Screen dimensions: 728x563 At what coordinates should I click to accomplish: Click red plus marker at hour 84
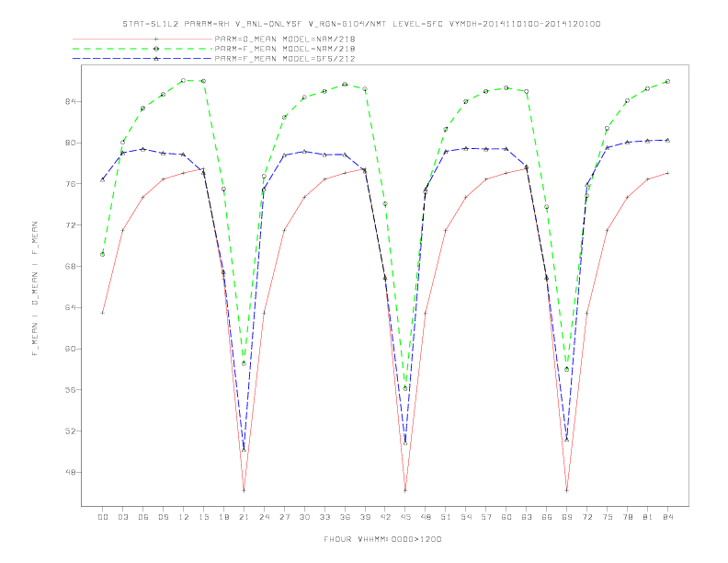pos(668,173)
